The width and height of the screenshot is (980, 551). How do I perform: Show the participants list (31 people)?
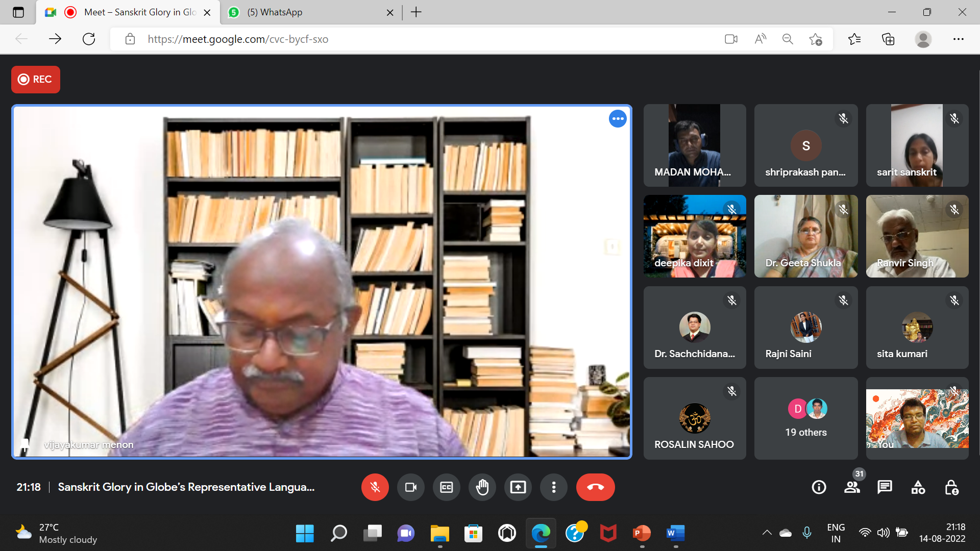(852, 487)
